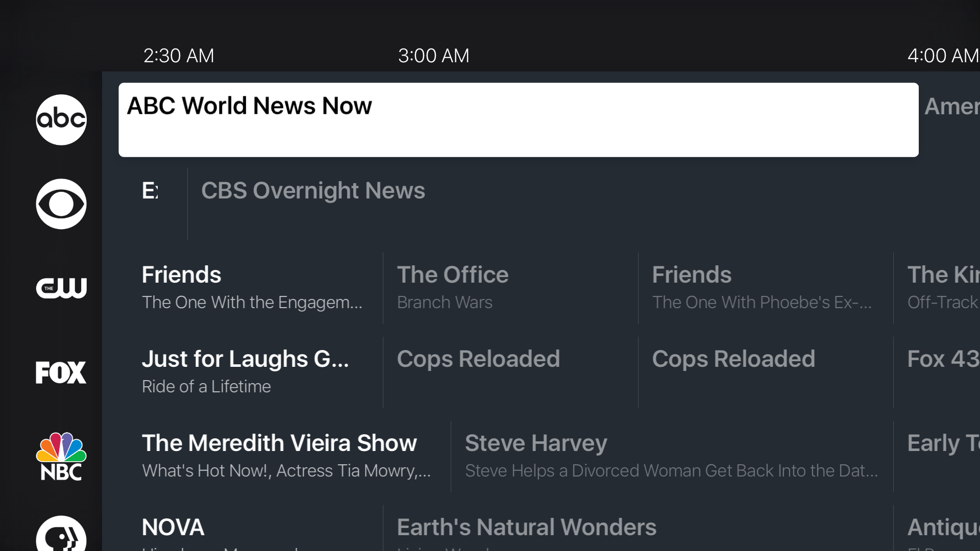Choose the CW channel logo
Screen dimensions: 980x551
click(61, 288)
